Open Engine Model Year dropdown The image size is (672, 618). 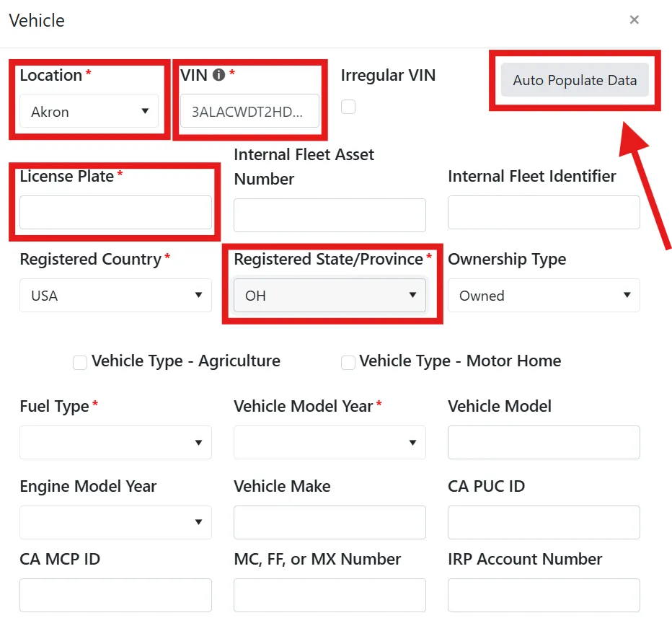[115, 522]
